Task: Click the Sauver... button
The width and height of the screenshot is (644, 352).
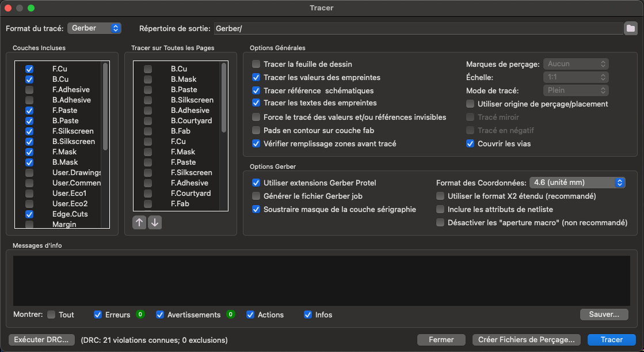Action: point(604,314)
